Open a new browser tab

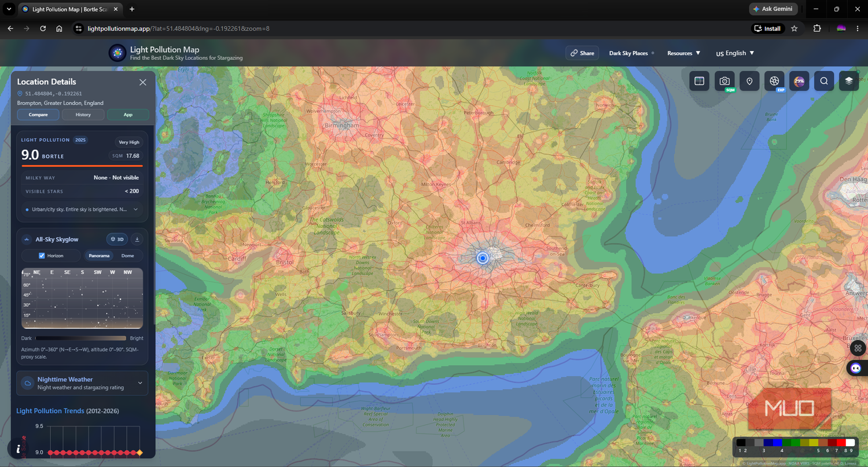(x=132, y=9)
